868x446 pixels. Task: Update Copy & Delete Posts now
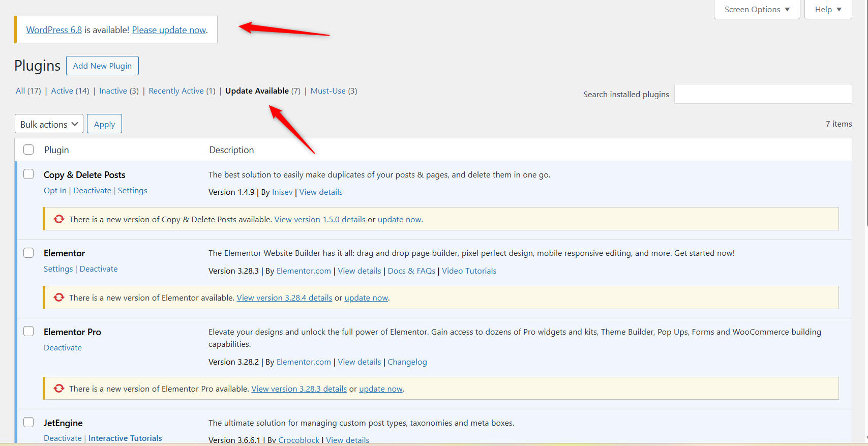(x=399, y=220)
